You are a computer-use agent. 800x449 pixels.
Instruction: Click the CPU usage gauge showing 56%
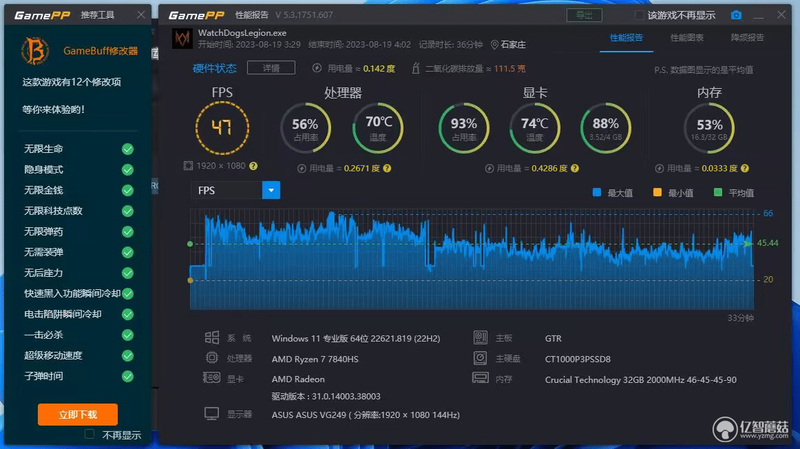pos(305,128)
